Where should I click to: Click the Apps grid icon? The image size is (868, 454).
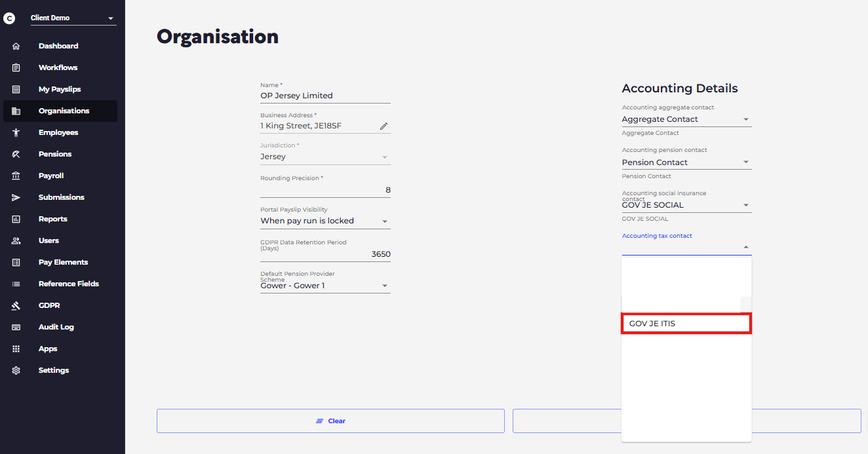[16, 349]
